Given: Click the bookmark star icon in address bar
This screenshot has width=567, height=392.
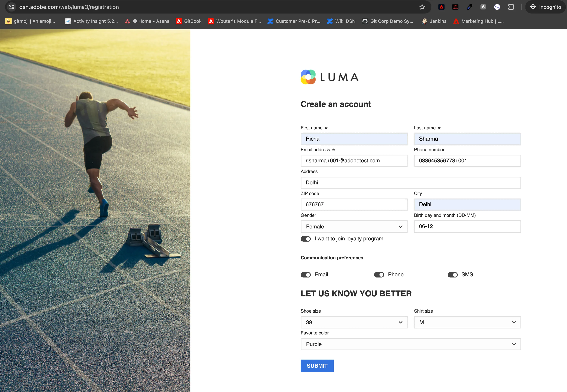Looking at the screenshot, I should click(x=422, y=7).
